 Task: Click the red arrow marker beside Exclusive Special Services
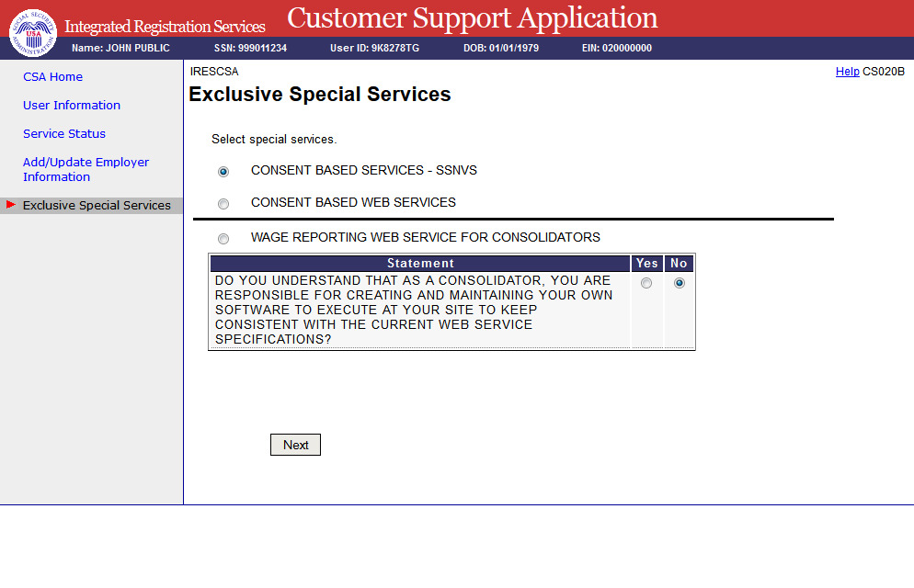10,204
